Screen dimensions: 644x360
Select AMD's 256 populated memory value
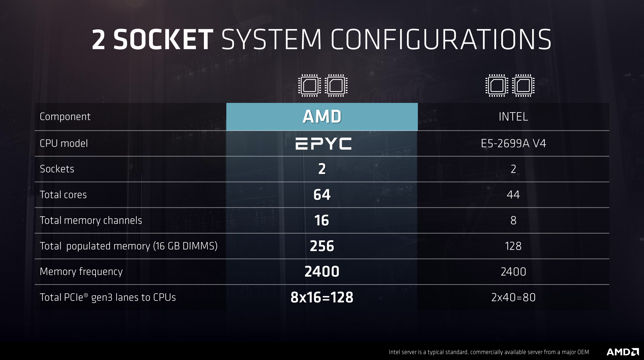[x=322, y=246]
